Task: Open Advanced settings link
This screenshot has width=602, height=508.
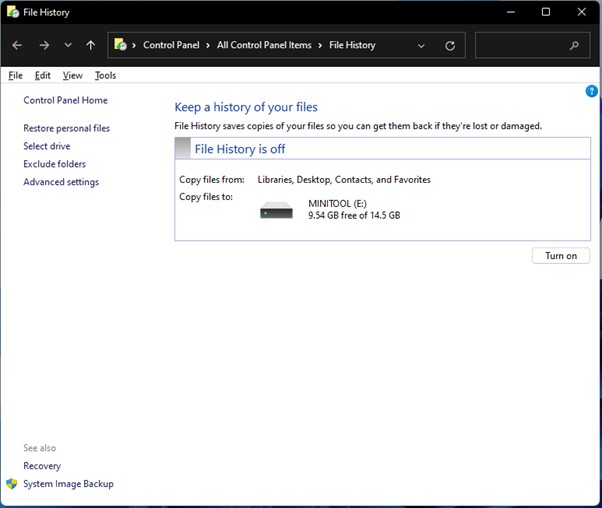Action: [x=61, y=182]
